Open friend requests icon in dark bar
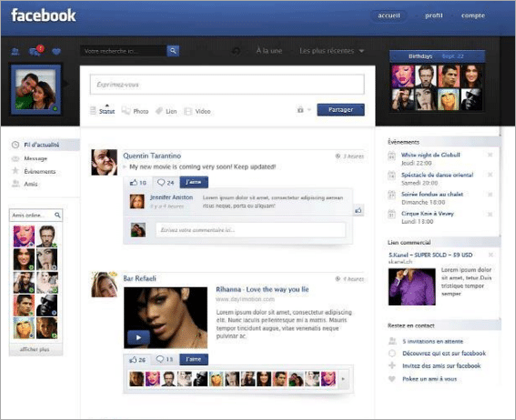516x420 pixels. click(15, 52)
